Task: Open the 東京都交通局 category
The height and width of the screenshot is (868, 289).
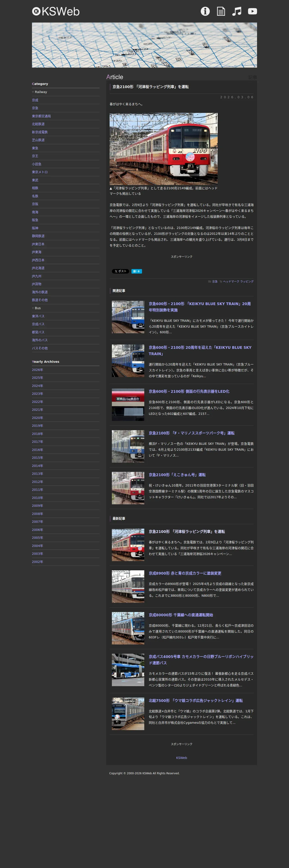Action: coord(41,116)
